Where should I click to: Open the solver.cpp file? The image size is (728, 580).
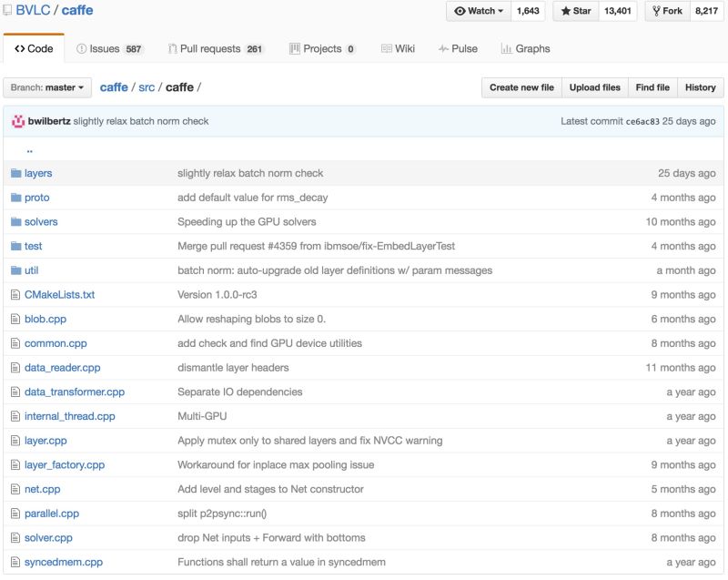click(x=48, y=538)
